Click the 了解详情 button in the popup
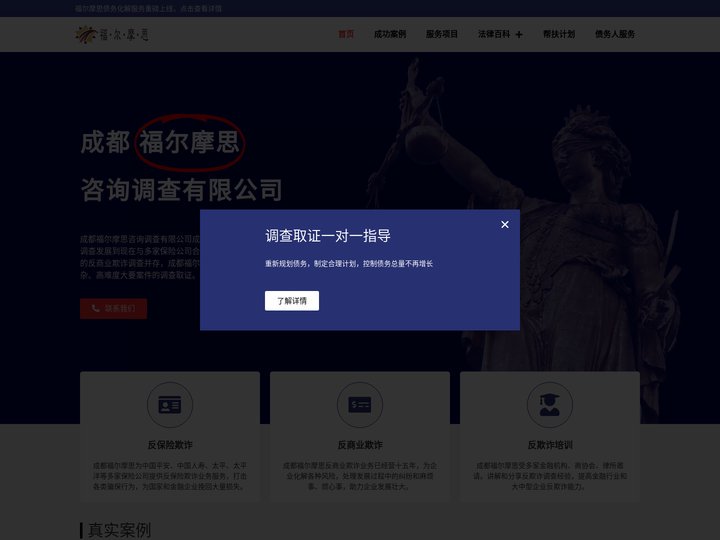720x540 pixels. point(292,301)
